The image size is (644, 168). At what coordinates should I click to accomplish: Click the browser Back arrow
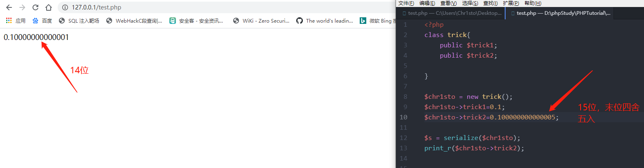(x=9, y=7)
